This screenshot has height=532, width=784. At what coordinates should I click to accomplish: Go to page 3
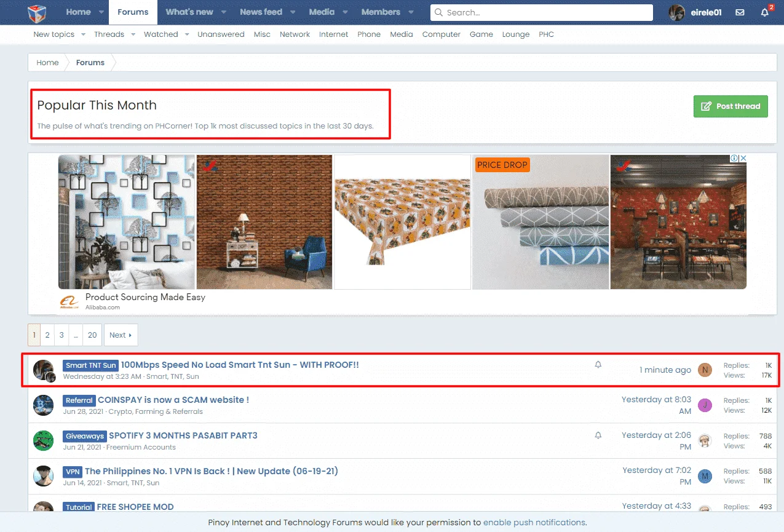click(61, 335)
